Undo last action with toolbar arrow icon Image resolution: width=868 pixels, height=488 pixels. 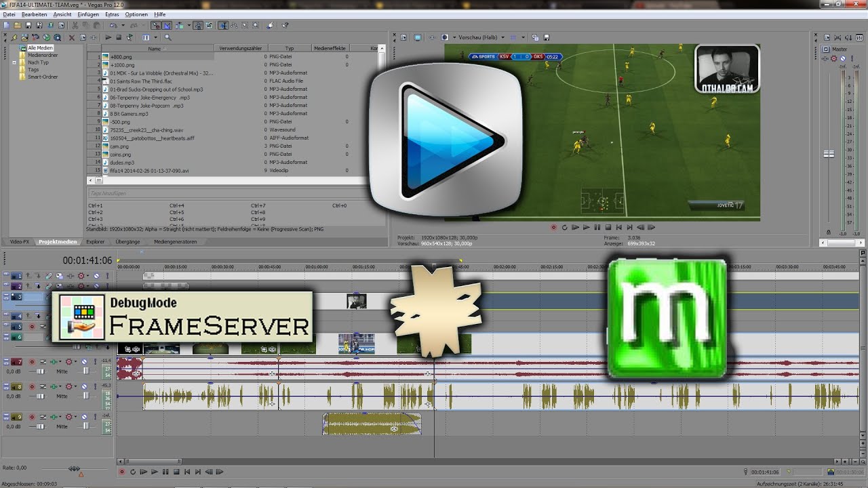[x=113, y=25]
